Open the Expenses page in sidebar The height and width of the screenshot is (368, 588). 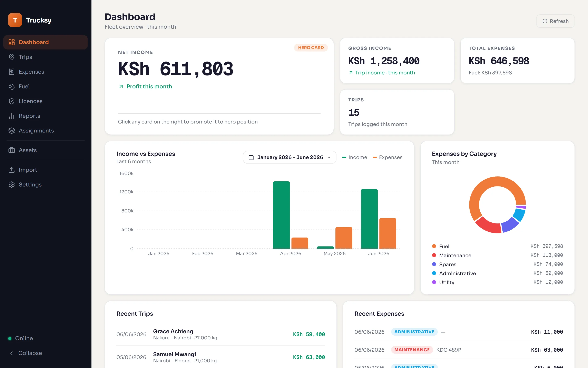coord(46,72)
